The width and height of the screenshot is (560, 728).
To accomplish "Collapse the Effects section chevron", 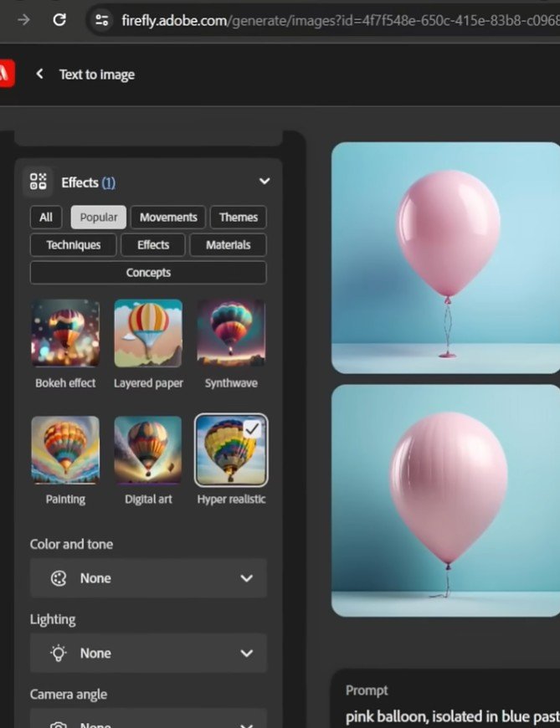I will [265, 182].
